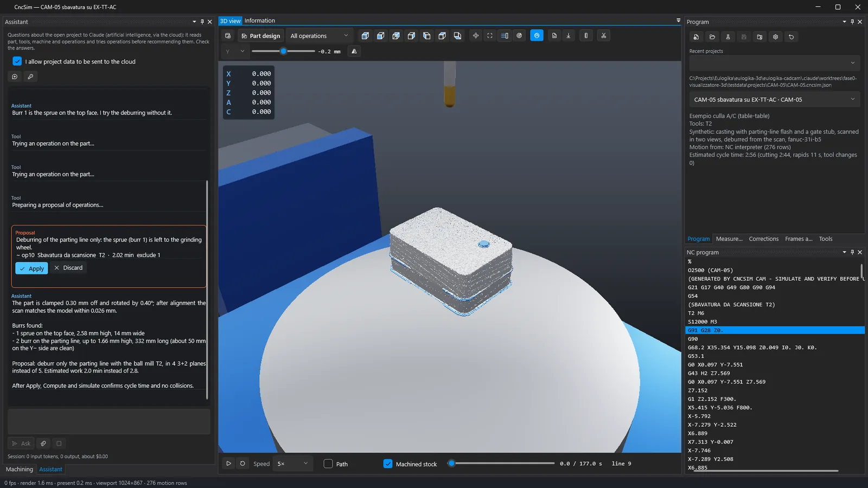Play the simulation

[228, 464]
